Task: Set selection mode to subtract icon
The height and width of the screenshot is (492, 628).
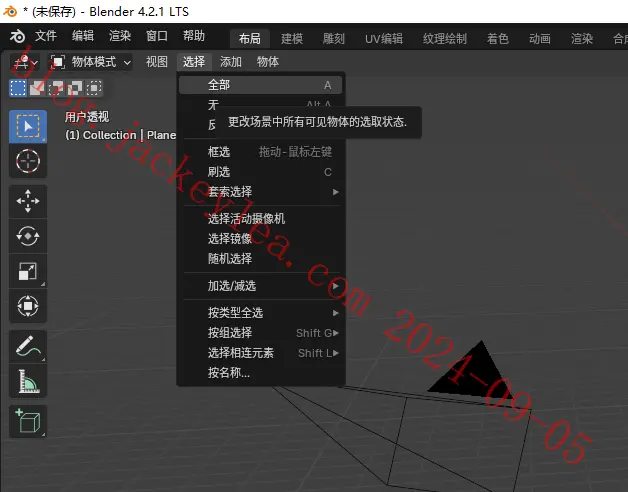Action: click(56, 88)
